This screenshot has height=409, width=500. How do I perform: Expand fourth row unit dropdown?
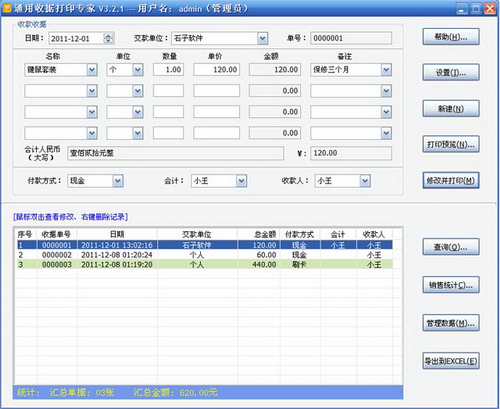point(138,133)
